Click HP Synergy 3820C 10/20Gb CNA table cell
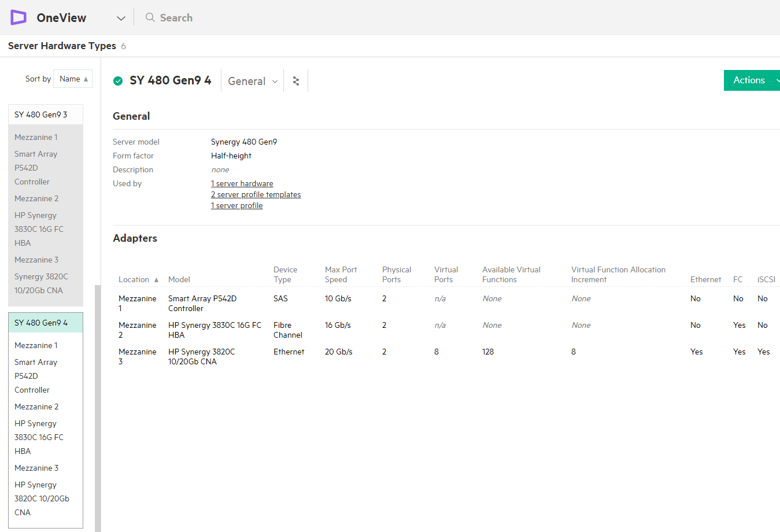The image size is (780, 532). 201,357
